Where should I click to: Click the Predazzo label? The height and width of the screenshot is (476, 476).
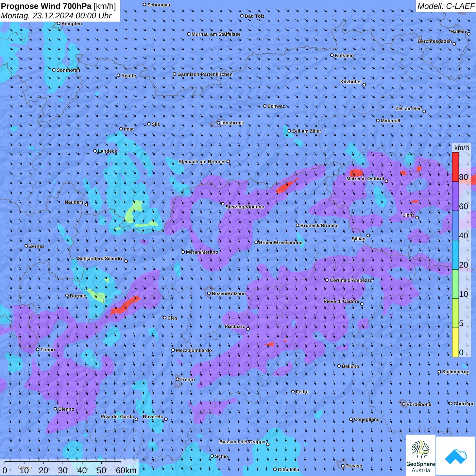pyautogui.click(x=235, y=326)
